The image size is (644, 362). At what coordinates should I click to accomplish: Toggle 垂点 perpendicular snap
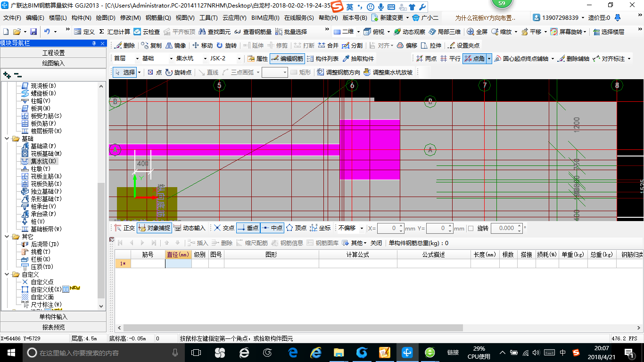tap(248, 228)
